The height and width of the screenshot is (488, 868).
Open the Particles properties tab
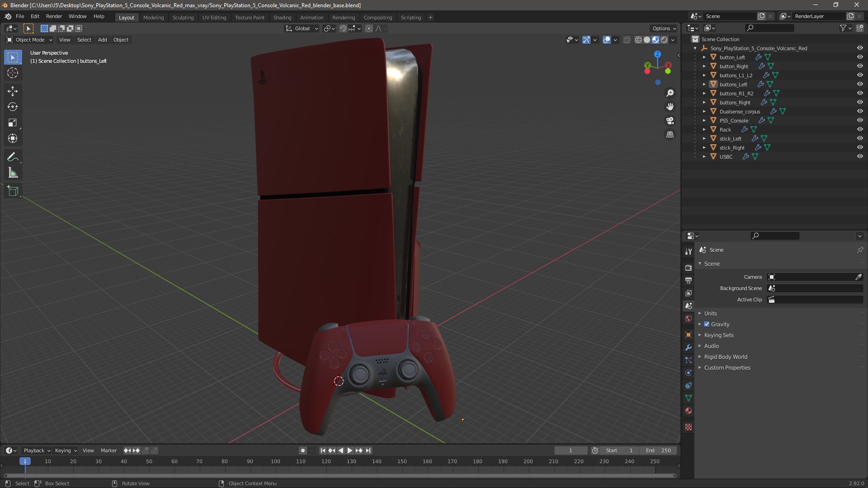click(689, 360)
